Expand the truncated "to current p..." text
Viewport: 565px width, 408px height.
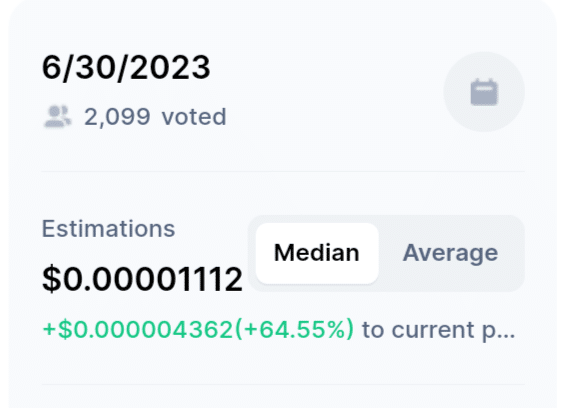(439, 330)
